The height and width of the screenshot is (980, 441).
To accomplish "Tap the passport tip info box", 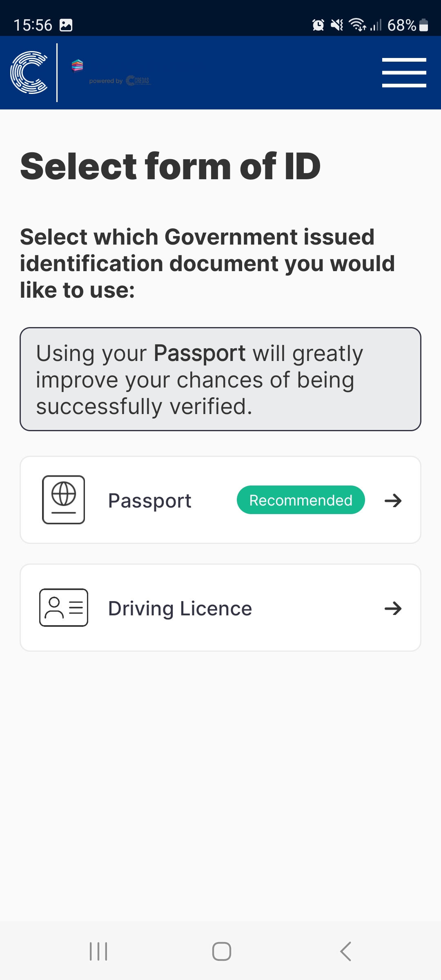I will 220,379.
